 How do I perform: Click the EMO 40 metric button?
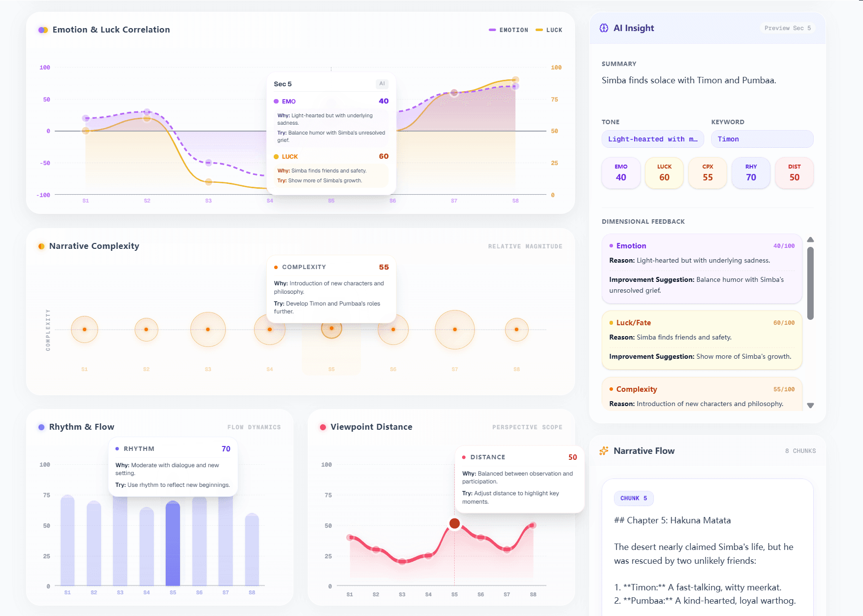click(x=620, y=173)
